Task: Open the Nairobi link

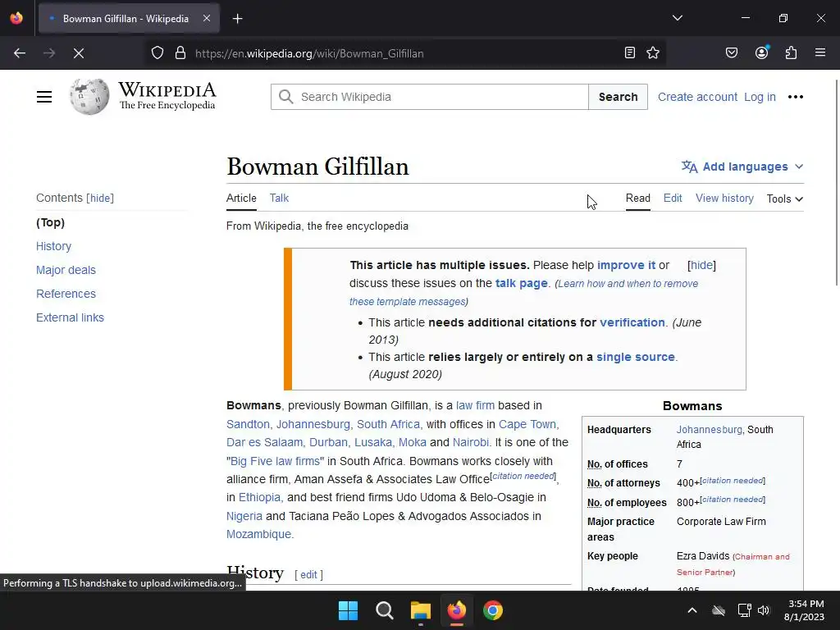Action: tap(470, 442)
